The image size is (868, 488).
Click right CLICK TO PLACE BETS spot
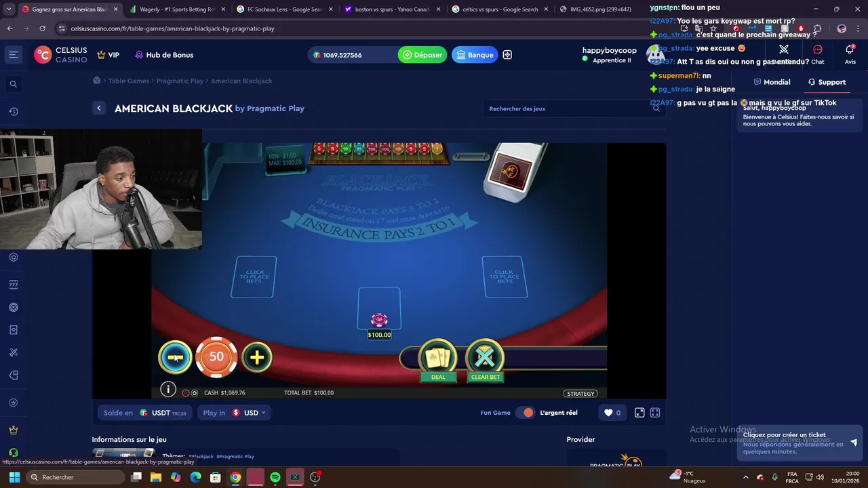point(505,277)
